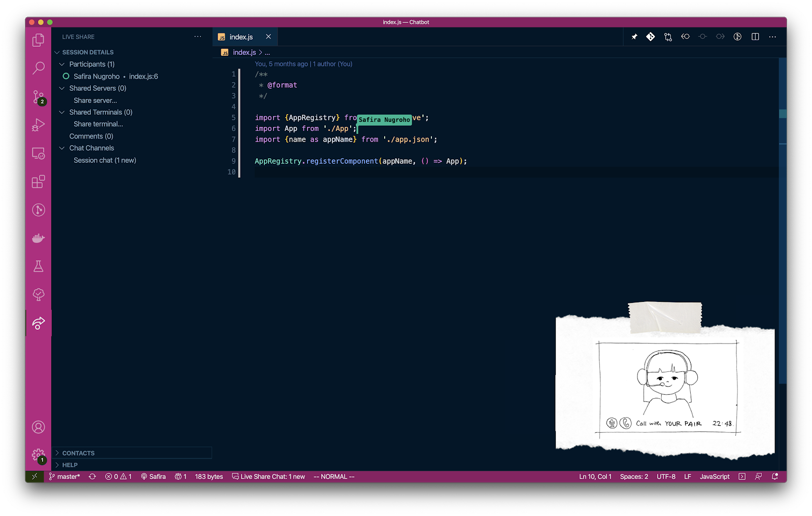
Task: Change LF end of line sequence
Action: click(688, 476)
